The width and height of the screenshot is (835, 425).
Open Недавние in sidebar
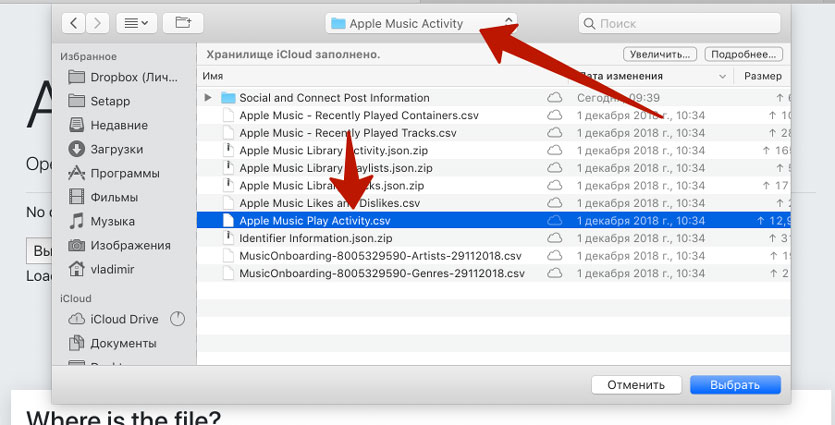pyautogui.click(x=108, y=125)
